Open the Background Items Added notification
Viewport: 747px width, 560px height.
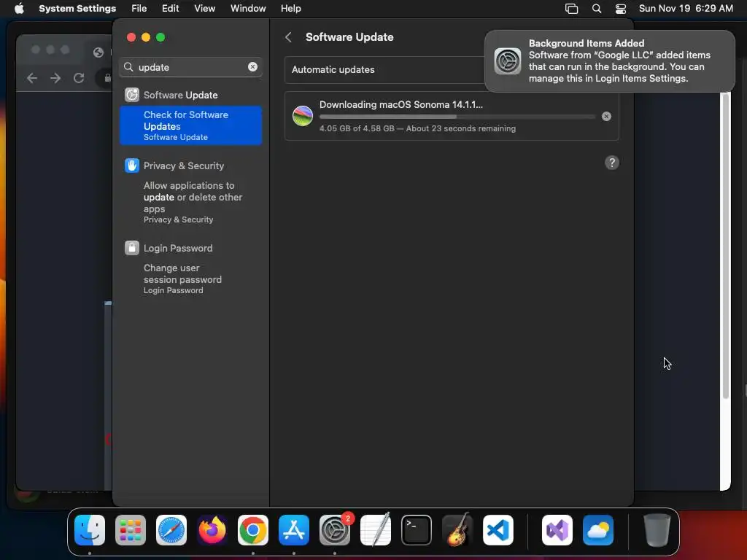[x=609, y=61]
